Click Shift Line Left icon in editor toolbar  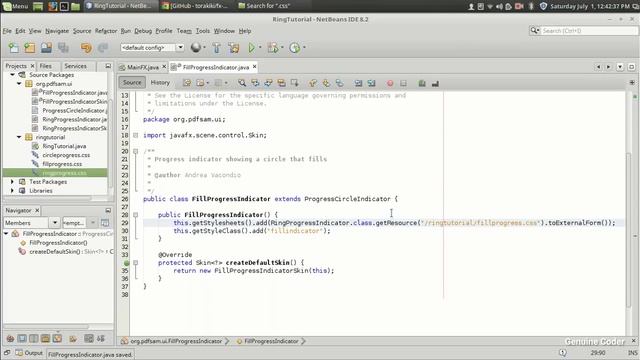[358, 83]
